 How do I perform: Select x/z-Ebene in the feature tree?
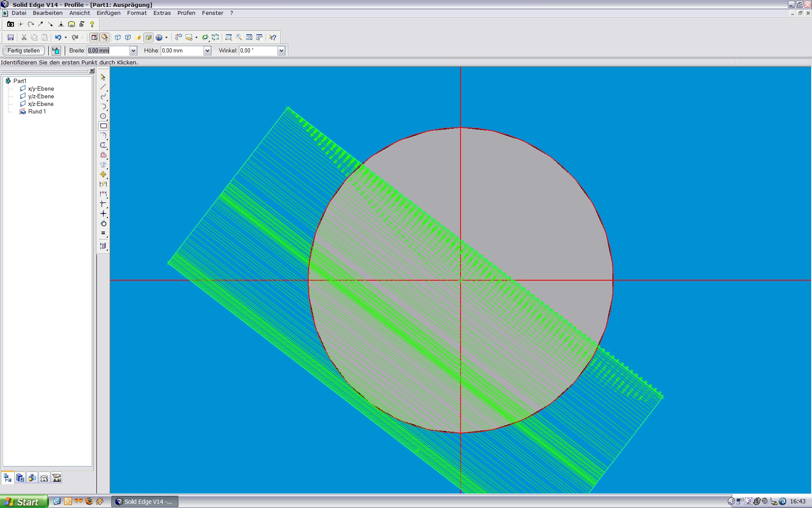point(41,104)
